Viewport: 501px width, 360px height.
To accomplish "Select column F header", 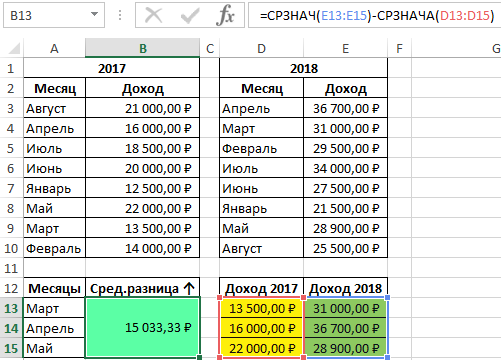I will point(399,49).
